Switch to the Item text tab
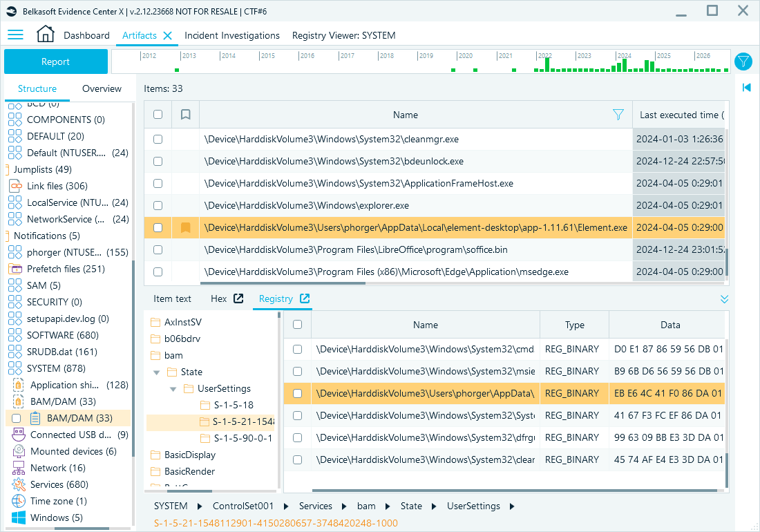760x532 pixels. 172,299
